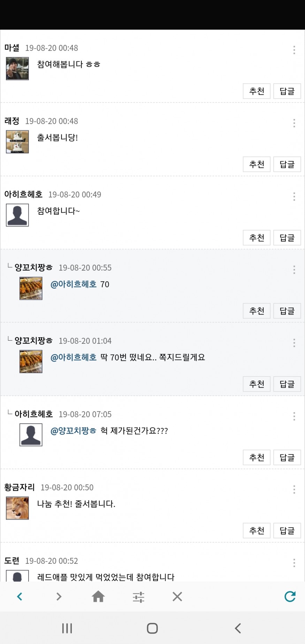Viewport: 305px width, 644px height.
Task: Tap the browser back arrow icon
Action: tap(20, 597)
